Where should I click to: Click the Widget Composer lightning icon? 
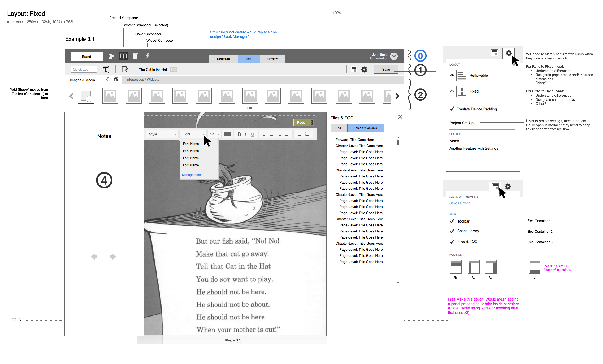[148, 56]
